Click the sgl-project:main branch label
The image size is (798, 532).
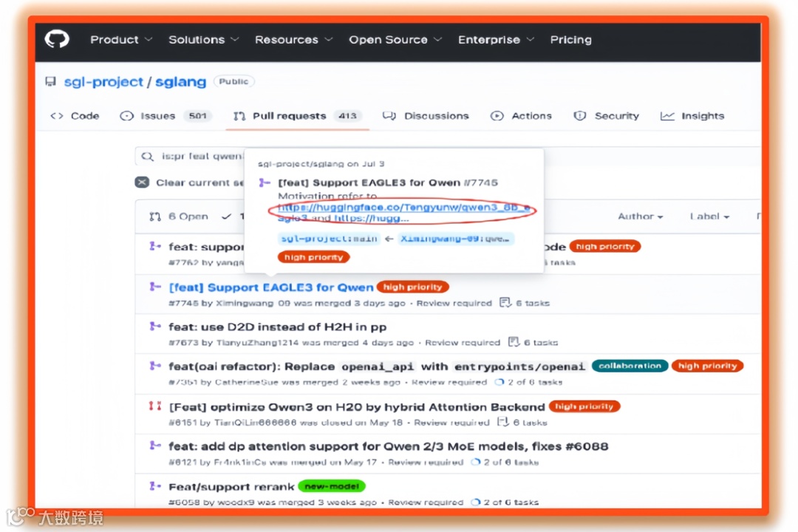click(330, 238)
